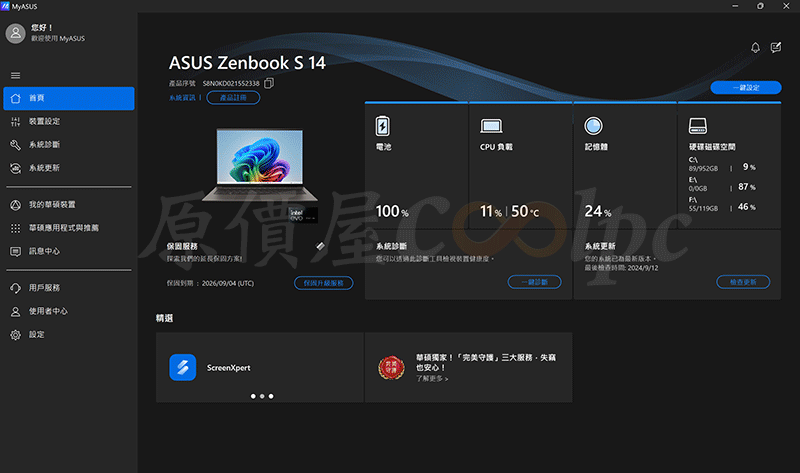Click the customer service headset icon
The image size is (800, 473).
[16, 288]
